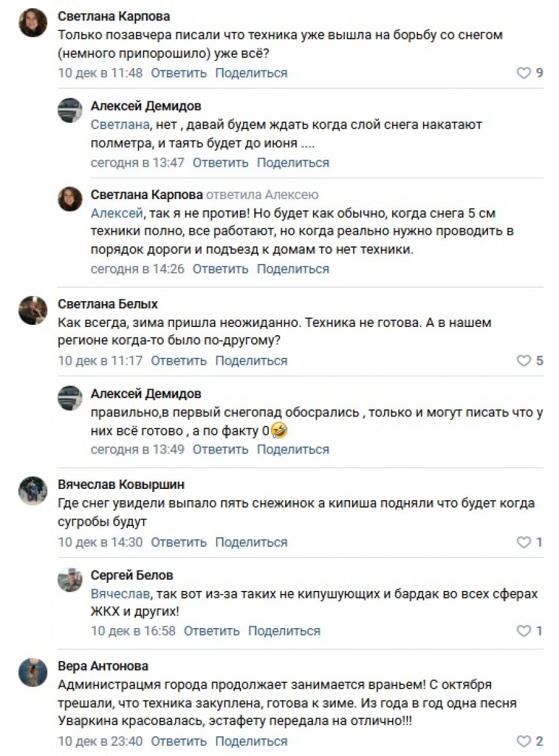Open Сергей Белов's small avatar
Image resolution: width=559 pixels, height=756 pixels.
click(70, 580)
